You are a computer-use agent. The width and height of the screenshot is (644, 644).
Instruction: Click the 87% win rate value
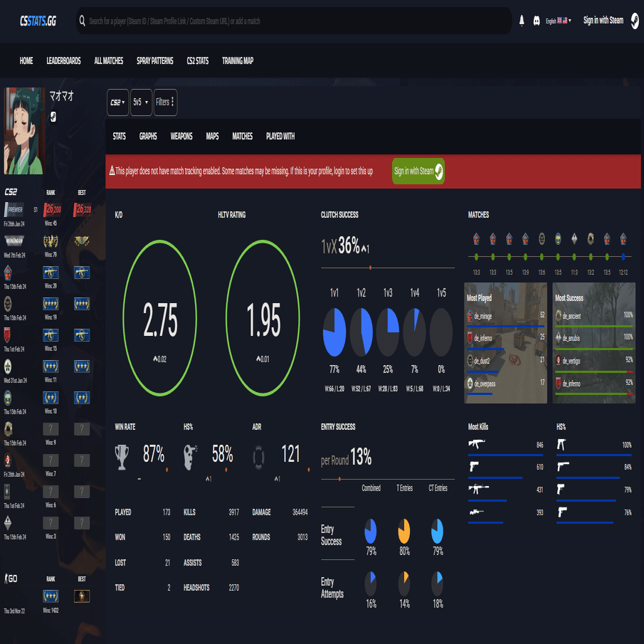pyautogui.click(x=154, y=454)
